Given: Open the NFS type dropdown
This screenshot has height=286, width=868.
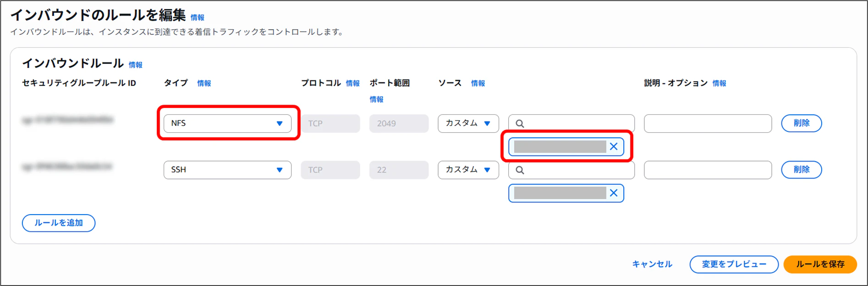Looking at the screenshot, I should [227, 124].
